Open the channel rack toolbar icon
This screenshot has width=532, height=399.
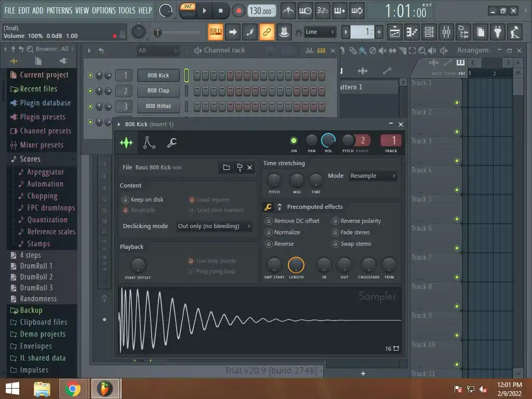[429, 32]
